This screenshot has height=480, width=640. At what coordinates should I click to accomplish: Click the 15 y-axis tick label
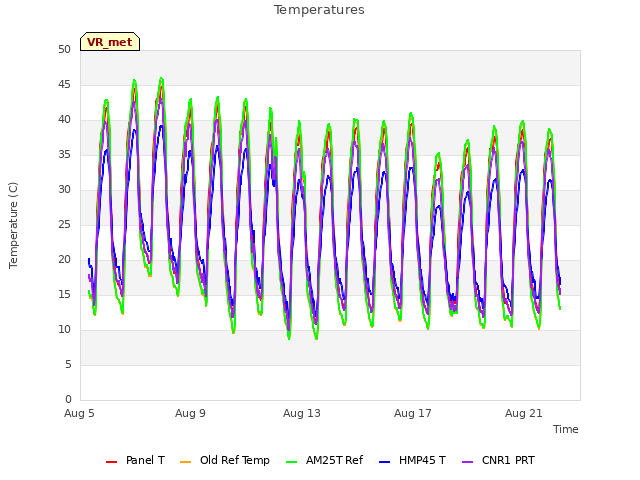[x=64, y=294]
